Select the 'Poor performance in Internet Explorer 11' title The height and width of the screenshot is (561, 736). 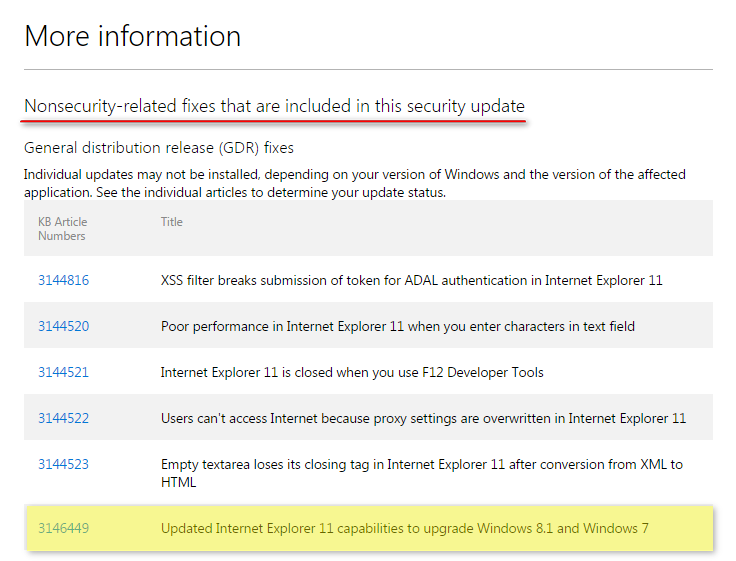click(397, 326)
